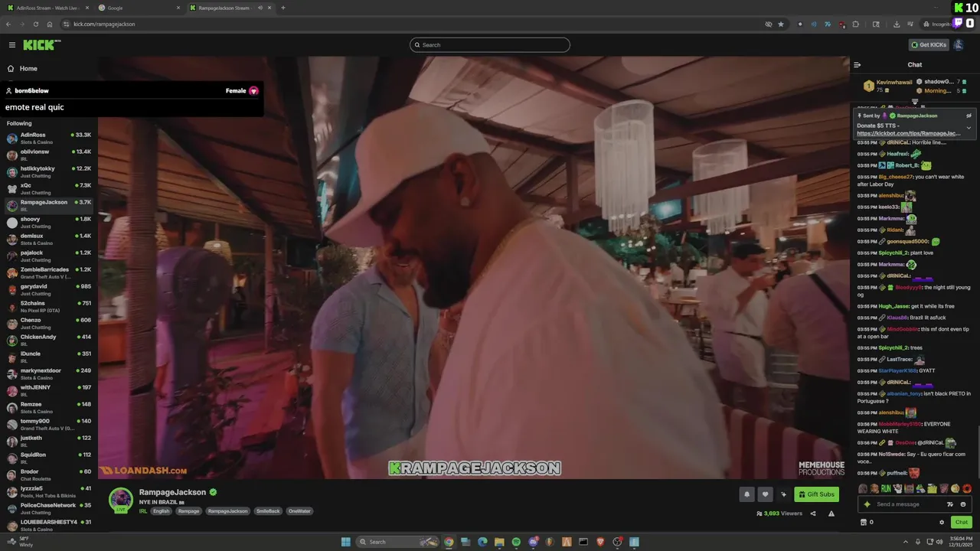980x551 pixels.
Task: Focus the Kick search box
Action: pos(490,45)
